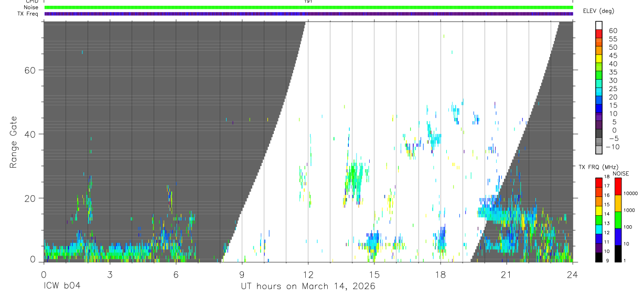Click the x-axis tick label 18
The width and height of the screenshot is (644, 297).
click(x=441, y=274)
